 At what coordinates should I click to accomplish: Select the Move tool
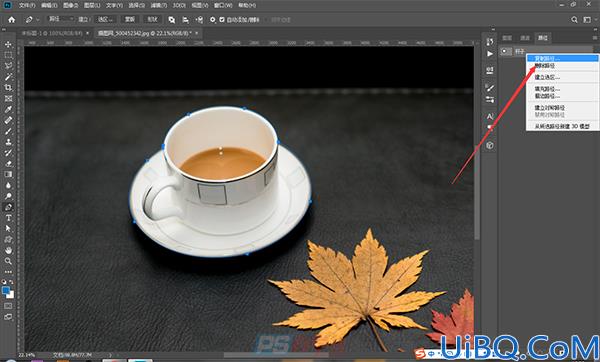click(x=8, y=44)
